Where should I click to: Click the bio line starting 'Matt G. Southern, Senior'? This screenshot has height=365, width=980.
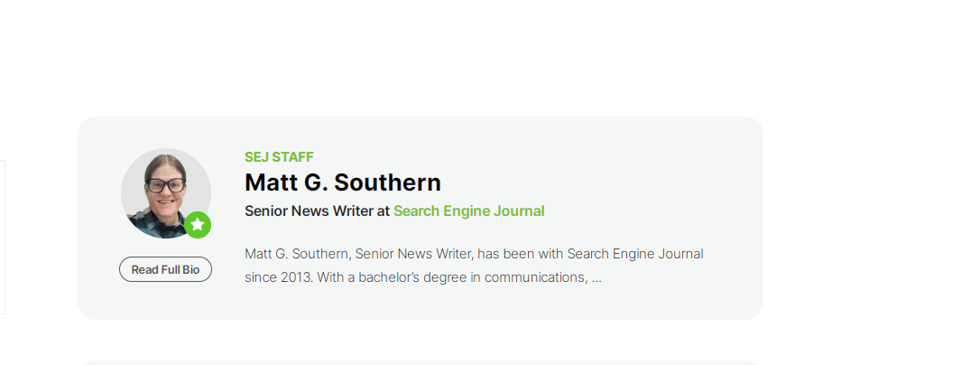(x=474, y=254)
